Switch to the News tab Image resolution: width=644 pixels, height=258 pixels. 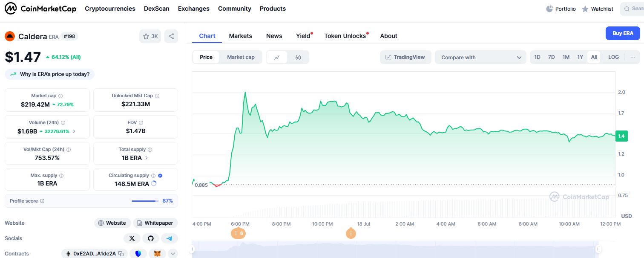(x=274, y=36)
